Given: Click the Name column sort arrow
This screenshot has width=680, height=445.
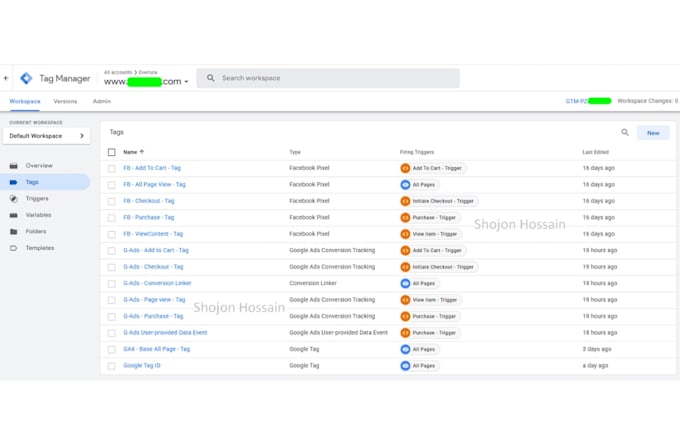Looking at the screenshot, I should (x=142, y=152).
